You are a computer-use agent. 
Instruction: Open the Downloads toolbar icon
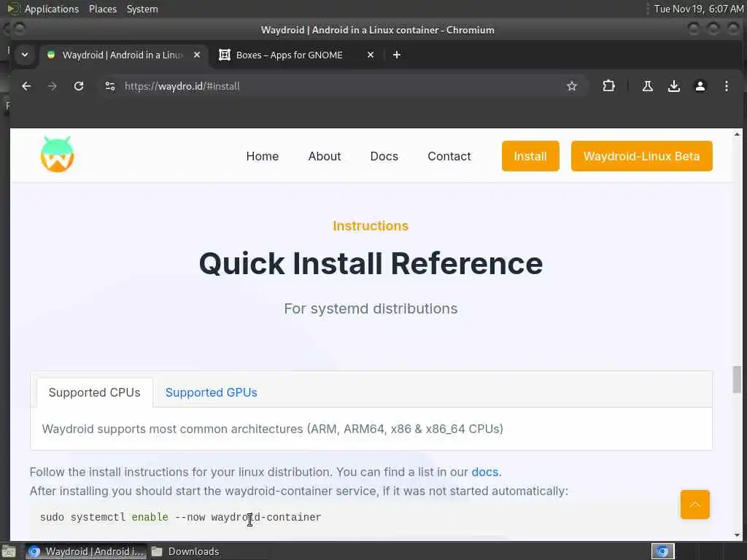pyautogui.click(x=673, y=86)
